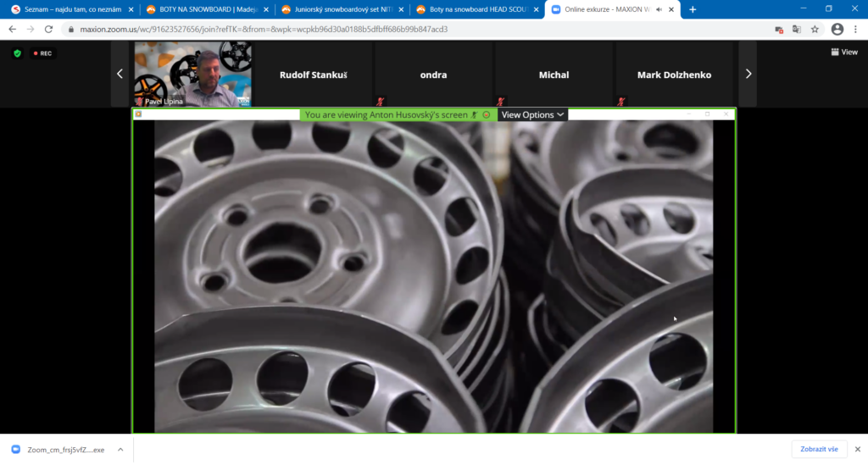Viewport: 868px width, 465px height.
Task: Click the Zobrazit vše button
Action: point(819,450)
